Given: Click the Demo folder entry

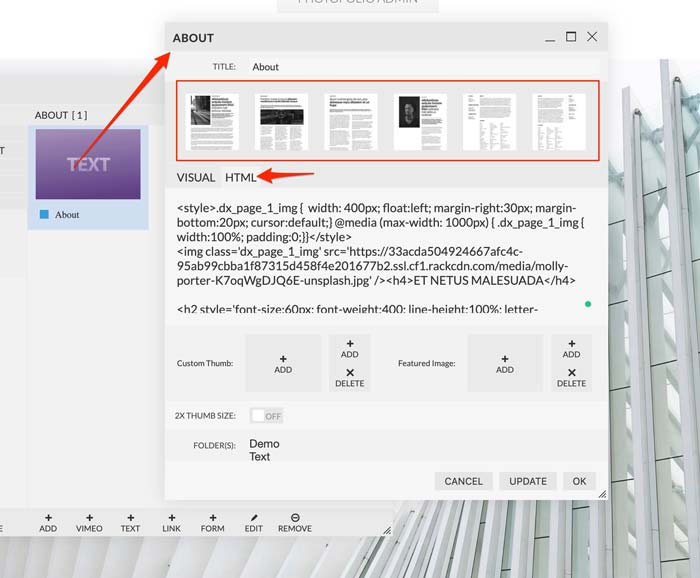Looking at the screenshot, I should coord(264,444).
